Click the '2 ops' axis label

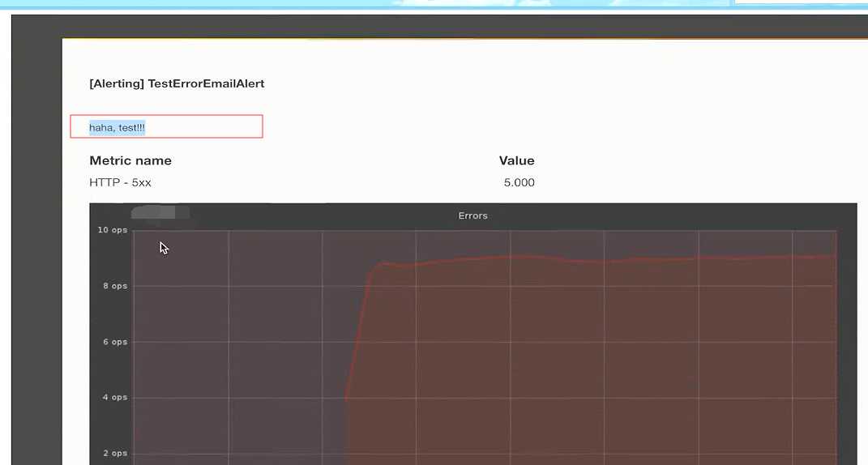(115, 454)
